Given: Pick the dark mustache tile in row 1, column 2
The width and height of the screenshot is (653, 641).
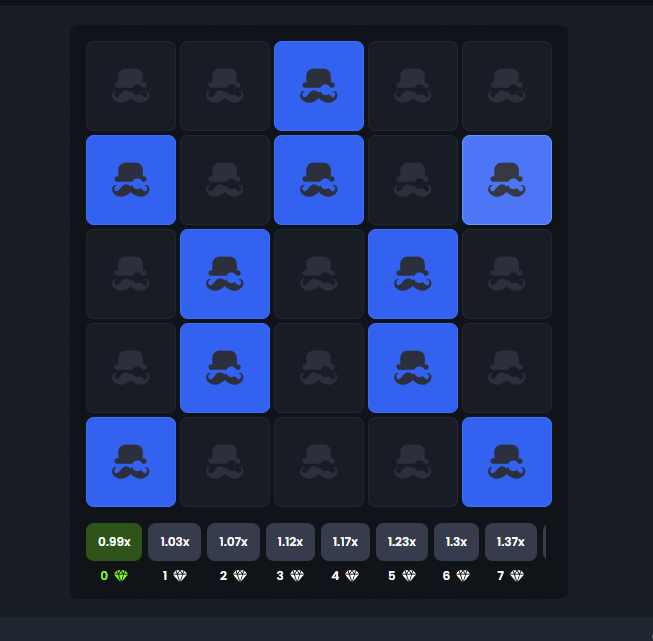Looking at the screenshot, I should 225,86.
